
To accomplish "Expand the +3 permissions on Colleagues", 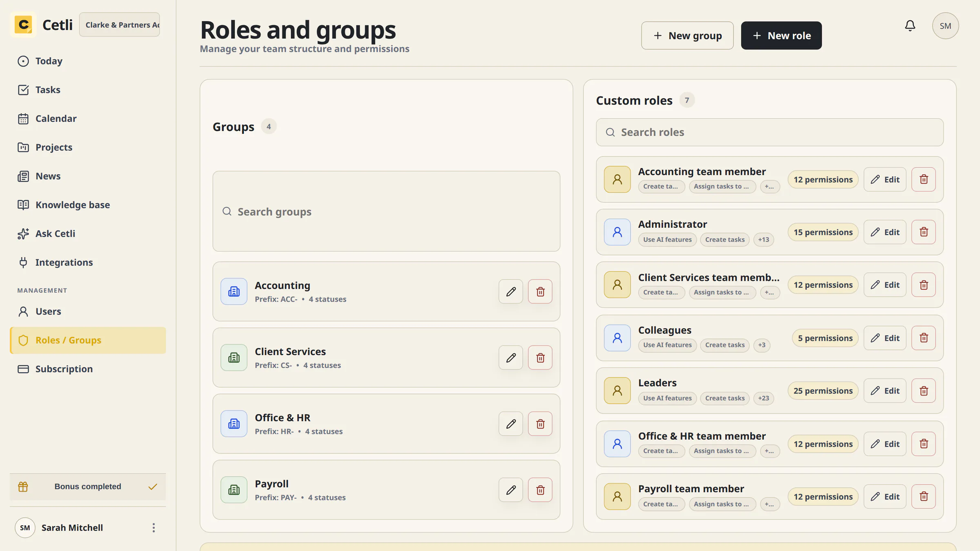I will 762,345.
